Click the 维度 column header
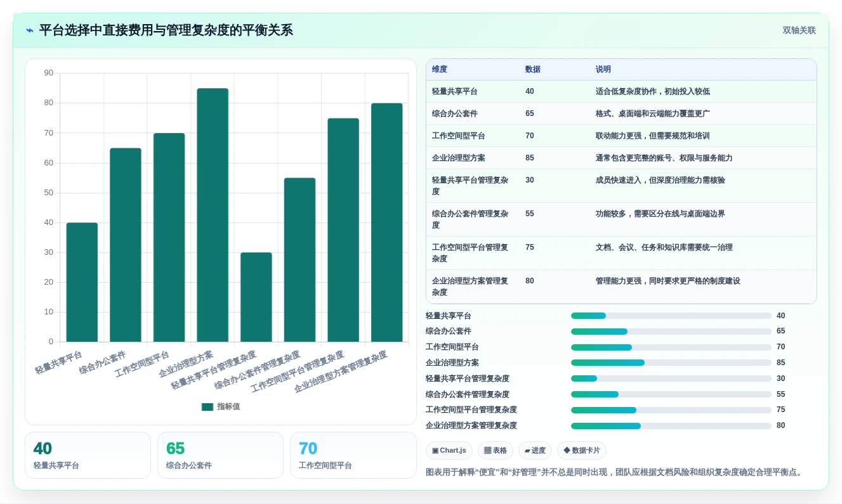The image size is (842, 504). (440, 70)
